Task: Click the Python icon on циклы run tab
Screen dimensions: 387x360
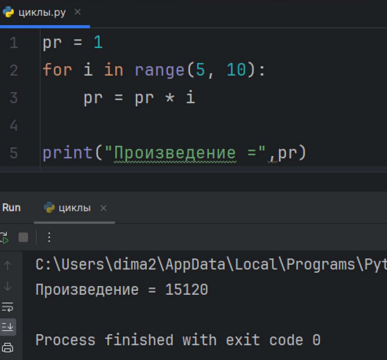Action: (49, 208)
